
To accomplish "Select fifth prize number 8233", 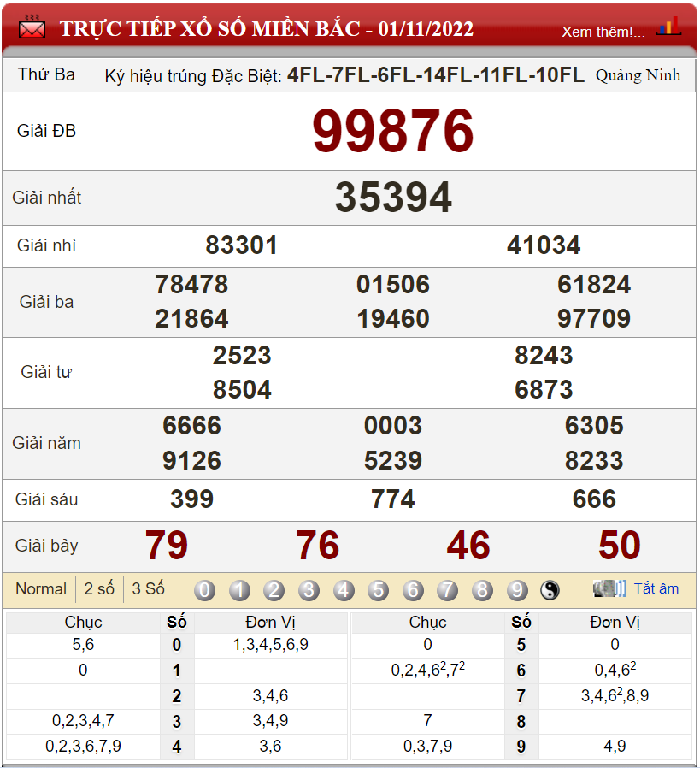I will click(594, 460).
